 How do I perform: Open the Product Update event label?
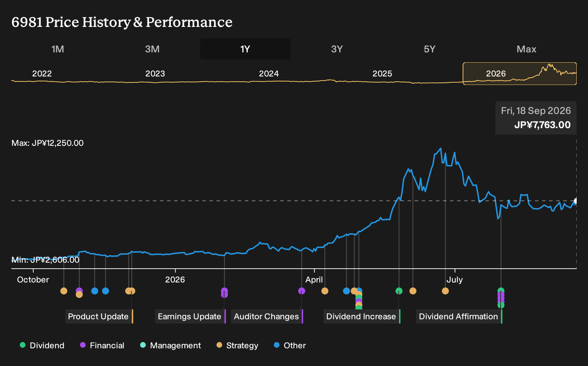pyautogui.click(x=99, y=316)
